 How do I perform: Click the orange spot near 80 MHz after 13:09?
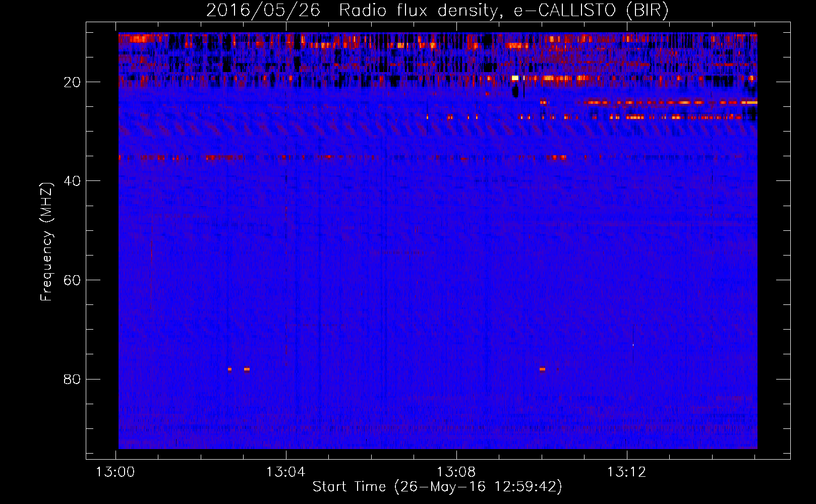coord(542,369)
